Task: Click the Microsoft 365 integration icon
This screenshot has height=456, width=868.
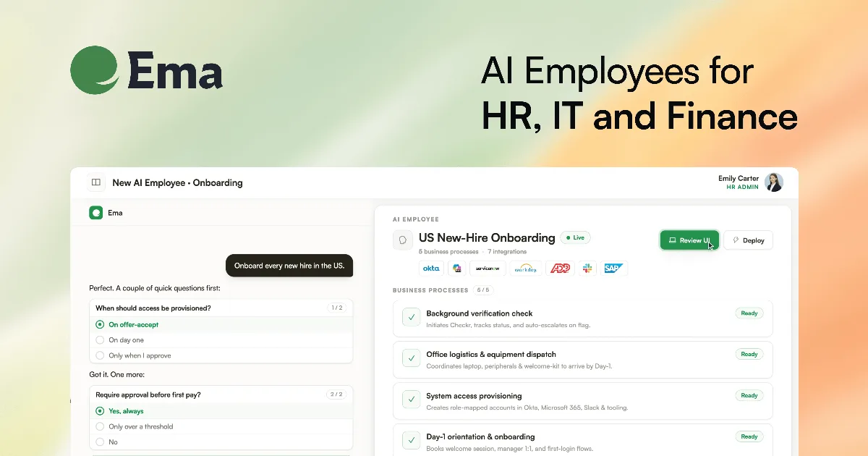Action: (x=456, y=269)
